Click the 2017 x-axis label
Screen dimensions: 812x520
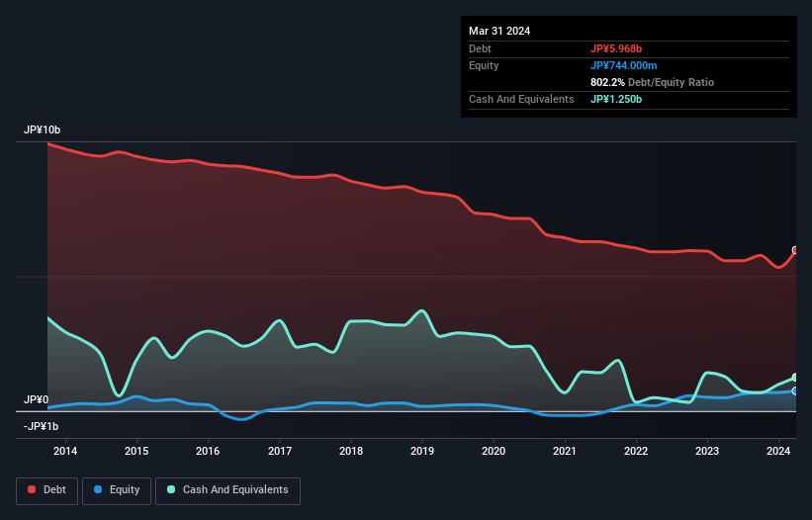280,451
